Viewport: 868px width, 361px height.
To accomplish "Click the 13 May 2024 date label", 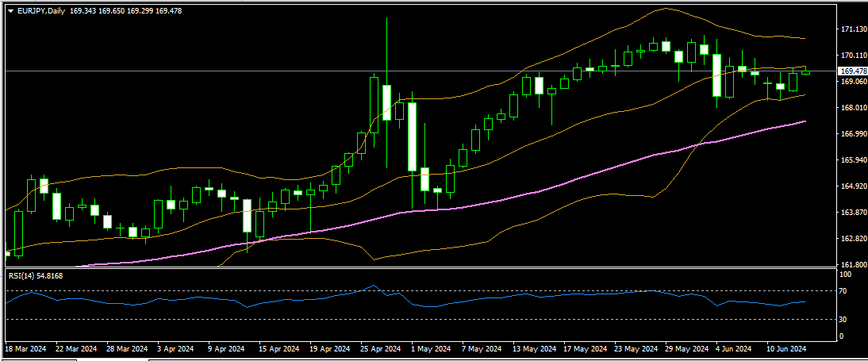I will [x=534, y=349].
